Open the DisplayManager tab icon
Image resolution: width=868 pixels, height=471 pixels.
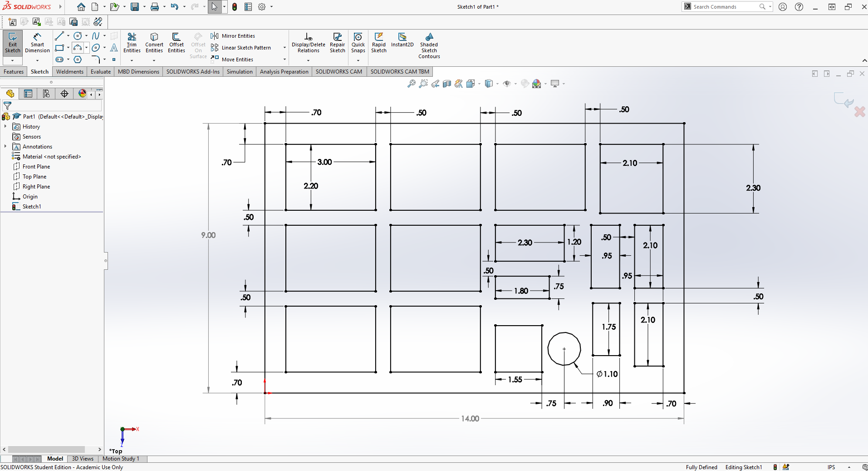click(82, 94)
